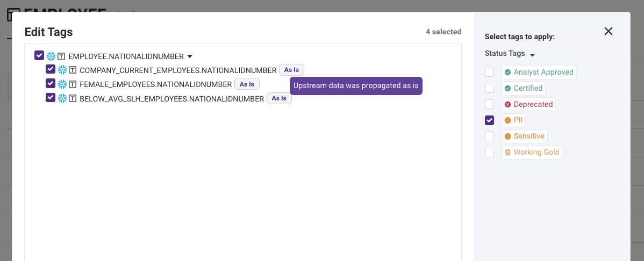
Task: Enable the Sensitive tag checkbox
Action: pos(489,136)
